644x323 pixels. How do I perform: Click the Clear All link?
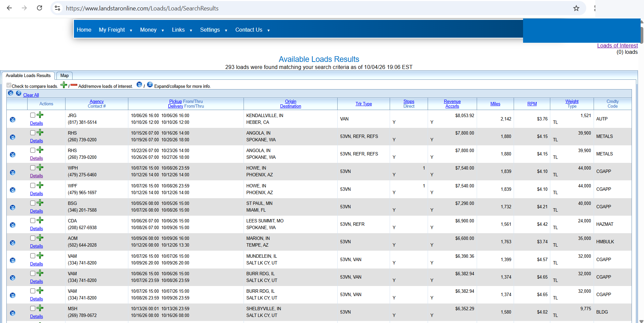point(31,95)
